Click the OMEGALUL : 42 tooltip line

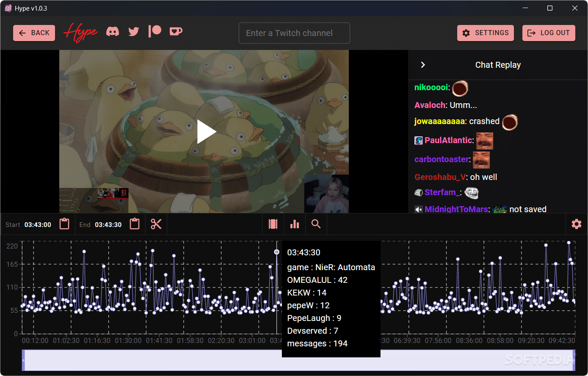[317, 280]
